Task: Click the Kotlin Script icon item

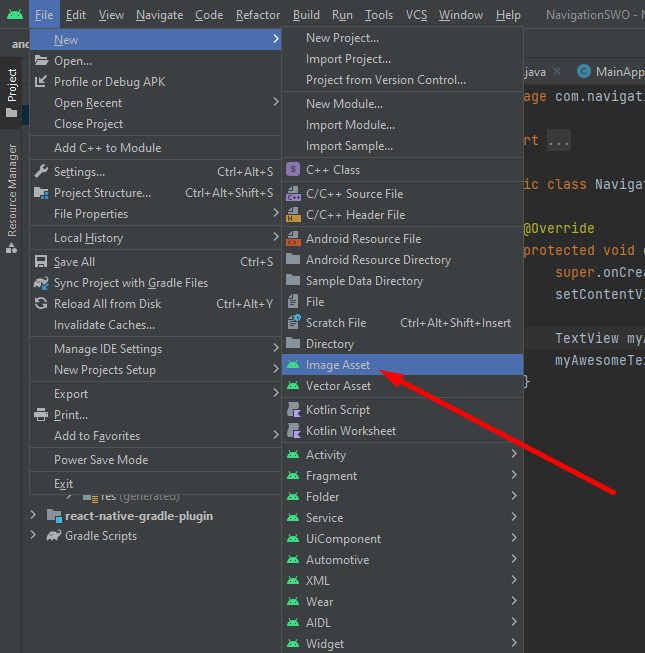Action: (x=294, y=410)
